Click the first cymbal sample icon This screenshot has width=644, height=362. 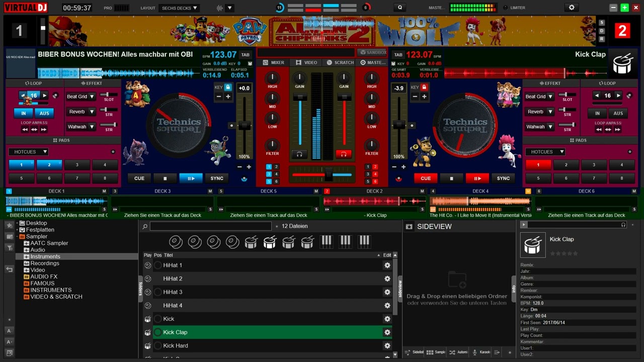(x=176, y=242)
